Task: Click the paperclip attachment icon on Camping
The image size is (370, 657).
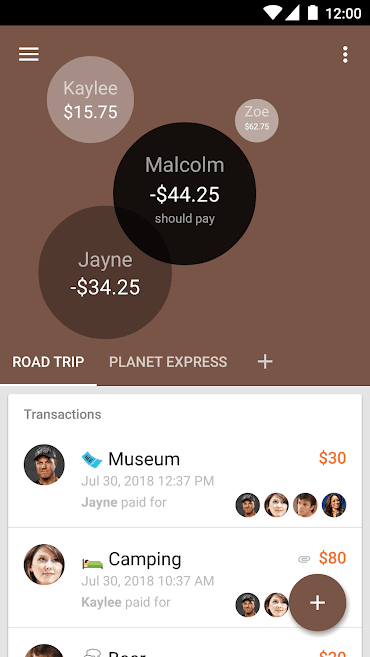Action: click(304, 559)
